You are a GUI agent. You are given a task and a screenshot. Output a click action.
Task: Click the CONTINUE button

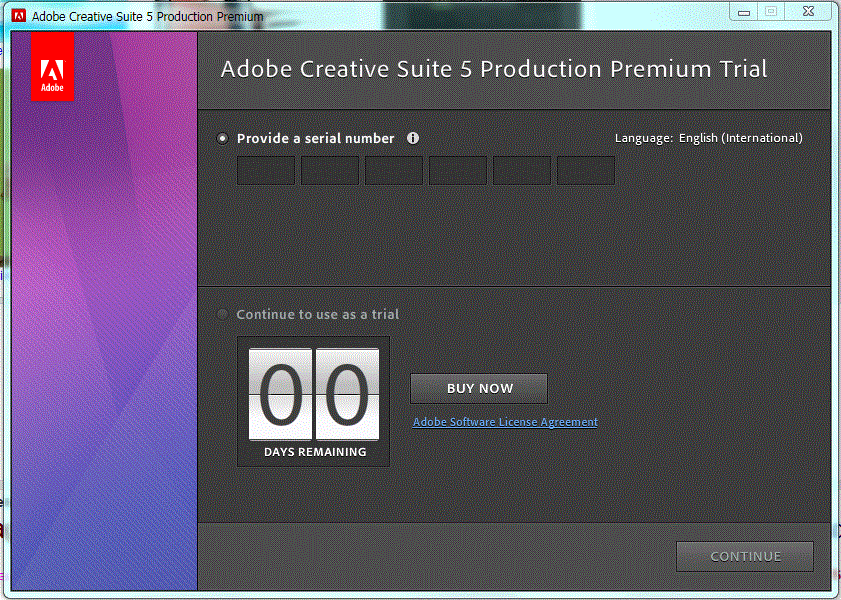(x=745, y=557)
